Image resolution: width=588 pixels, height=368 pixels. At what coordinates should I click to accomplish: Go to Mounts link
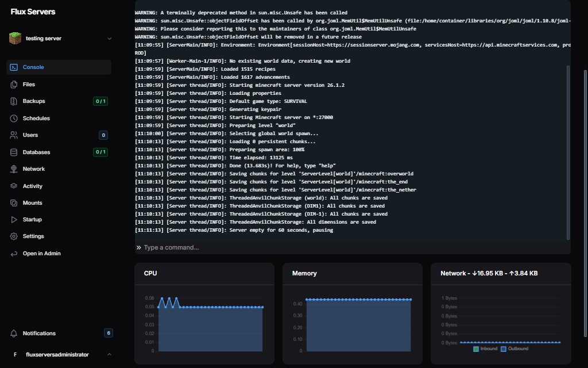click(59, 203)
